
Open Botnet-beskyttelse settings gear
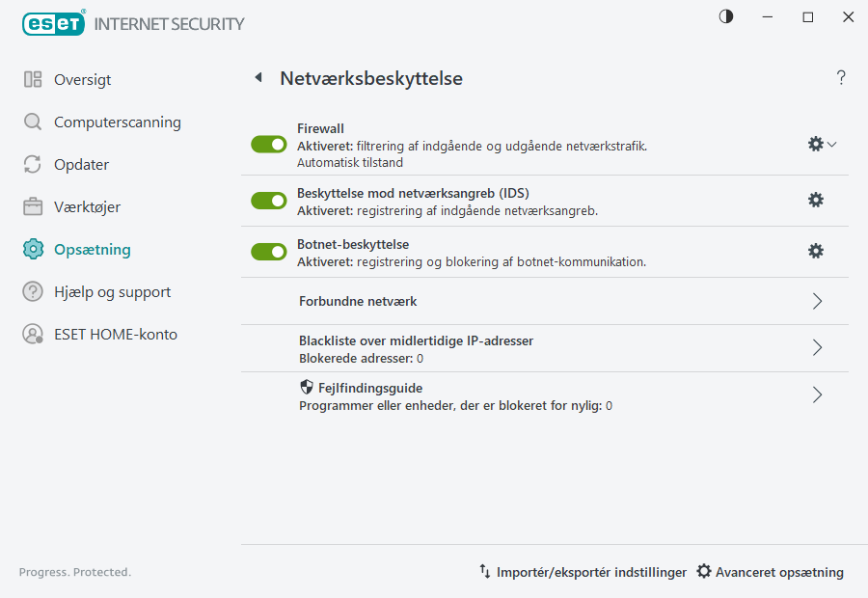816,251
